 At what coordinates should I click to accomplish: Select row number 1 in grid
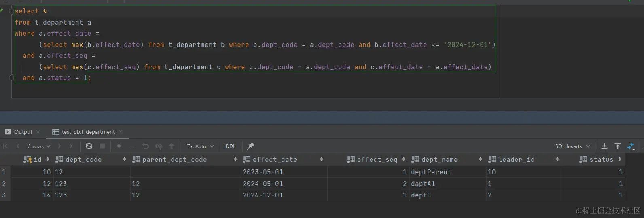[4, 172]
